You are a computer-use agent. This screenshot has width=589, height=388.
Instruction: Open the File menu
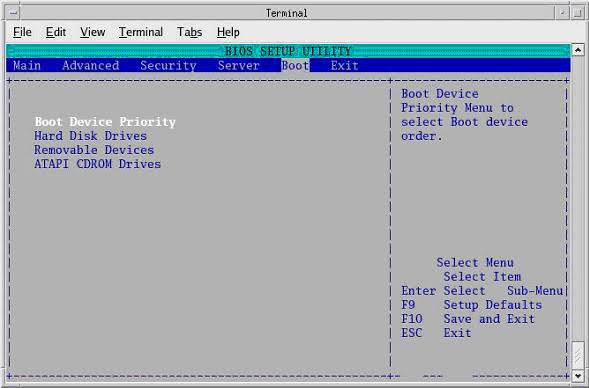22,32
